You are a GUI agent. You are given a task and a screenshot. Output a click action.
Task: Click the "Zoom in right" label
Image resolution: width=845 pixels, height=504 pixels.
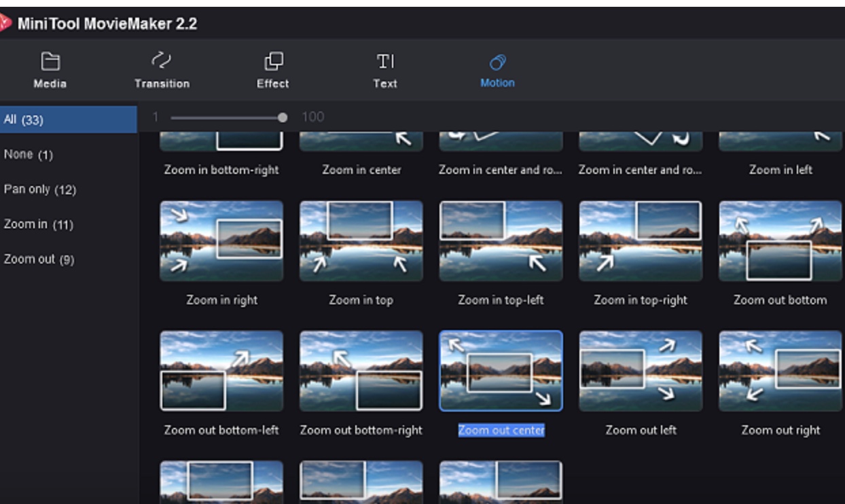pos(221,300)
